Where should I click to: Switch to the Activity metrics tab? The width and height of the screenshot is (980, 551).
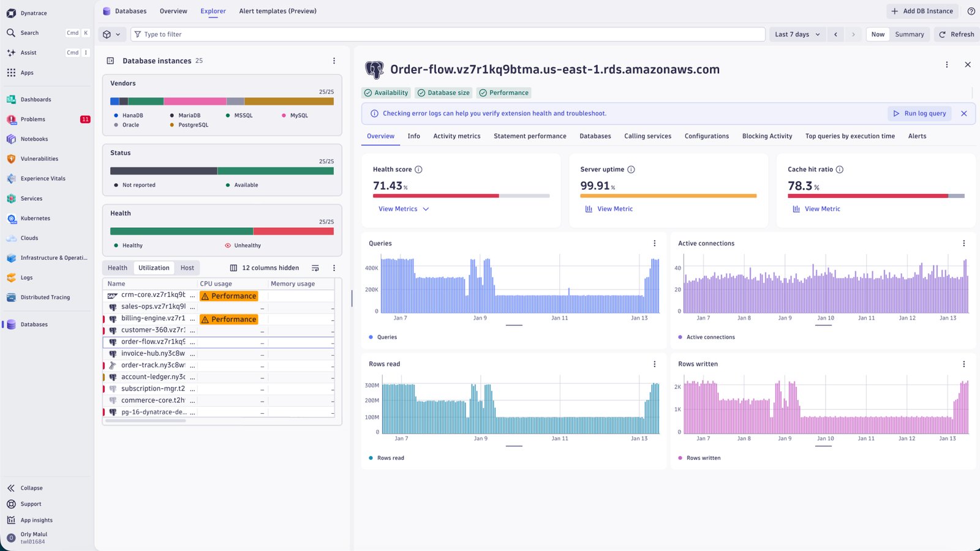click(x=457, y=136)
